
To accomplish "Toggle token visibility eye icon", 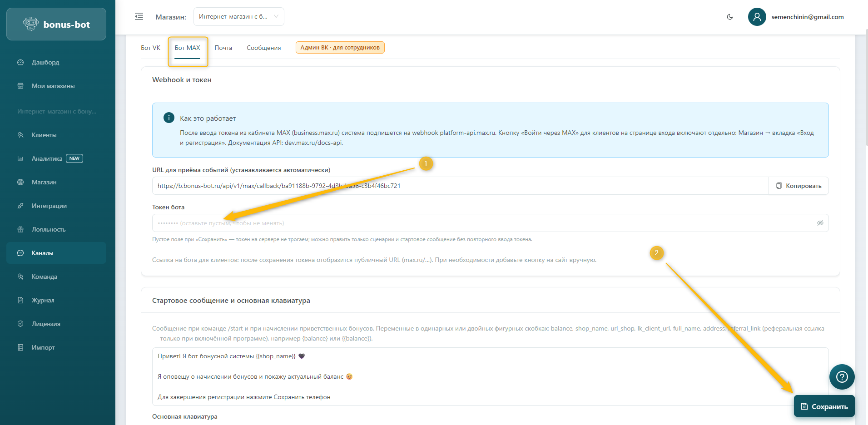I will click(820, 223).
